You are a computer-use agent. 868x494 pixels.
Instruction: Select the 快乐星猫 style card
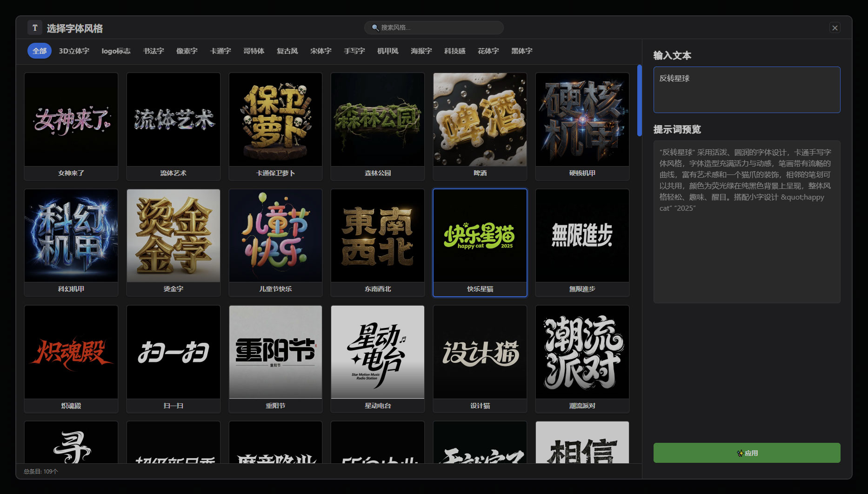click(480, 242)
